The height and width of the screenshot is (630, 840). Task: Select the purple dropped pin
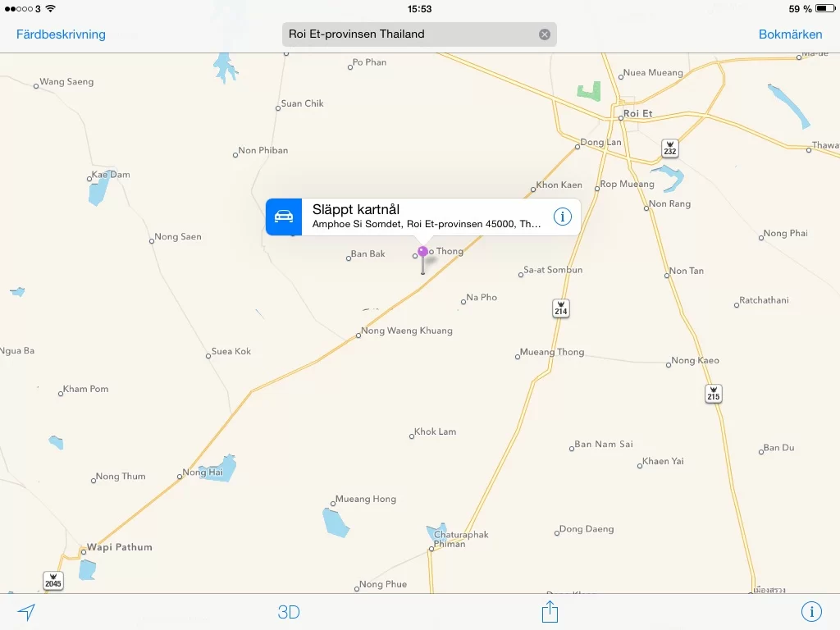pyautogui.click(x=422, y=253)
